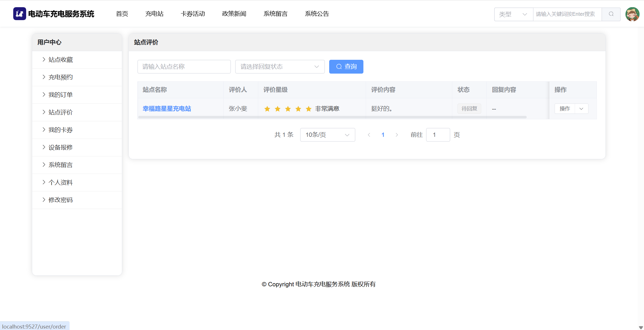Go to previous page arrow
644x330 pixels.
(x=369, y=135)
